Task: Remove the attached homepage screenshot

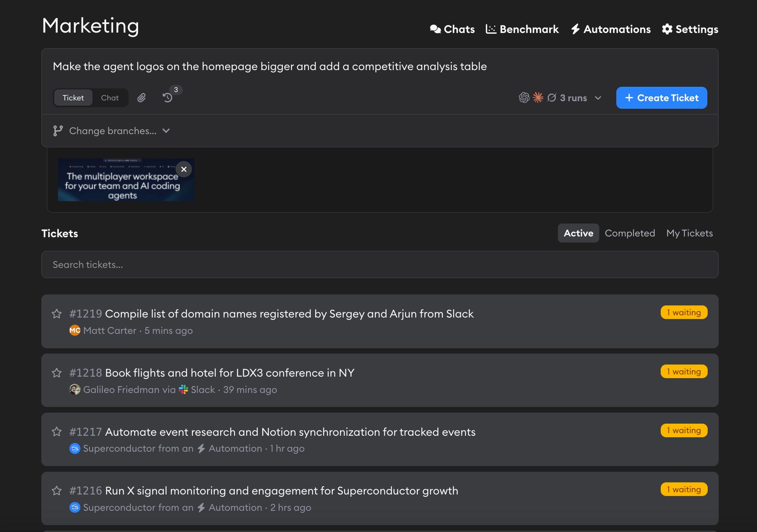Action: [x=184, y=169]
